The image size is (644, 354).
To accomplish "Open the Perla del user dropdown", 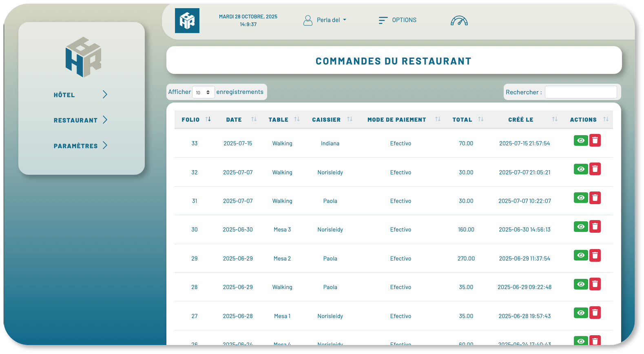I will point(325,20).
